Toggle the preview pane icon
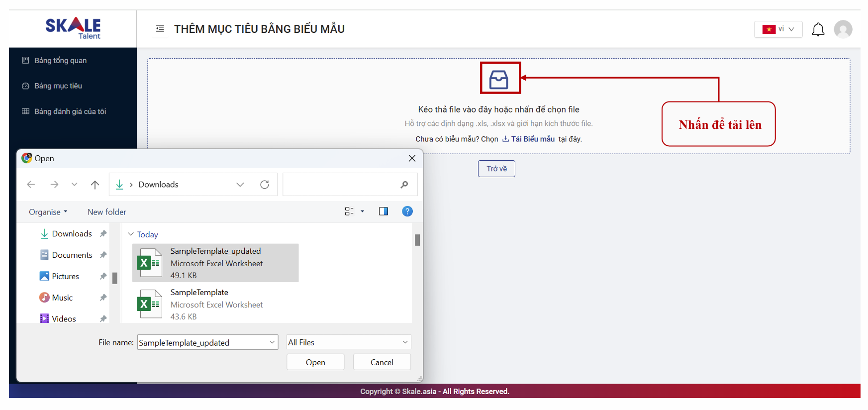The image size is (868, 410). [383, 211]
